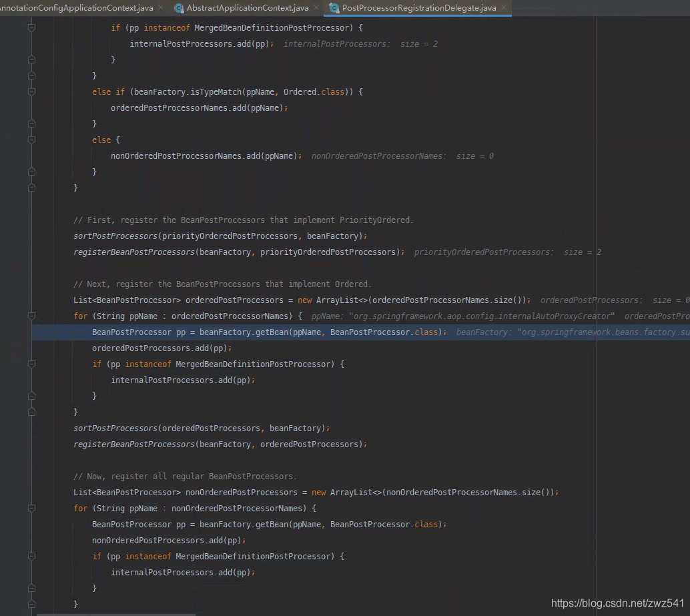Click 'orderedPostProcessors.add(pp);' line

coord(161,348)
